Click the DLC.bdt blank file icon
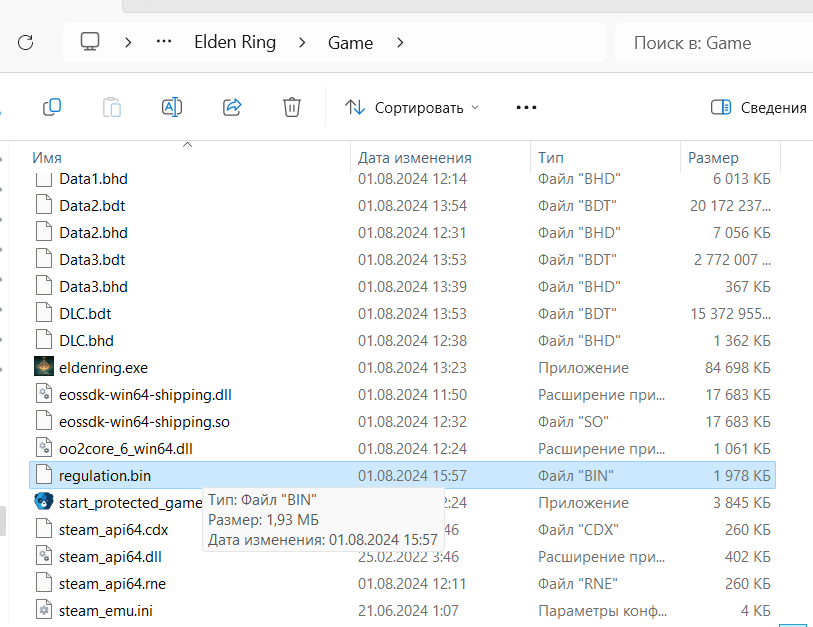 [44, 312]
